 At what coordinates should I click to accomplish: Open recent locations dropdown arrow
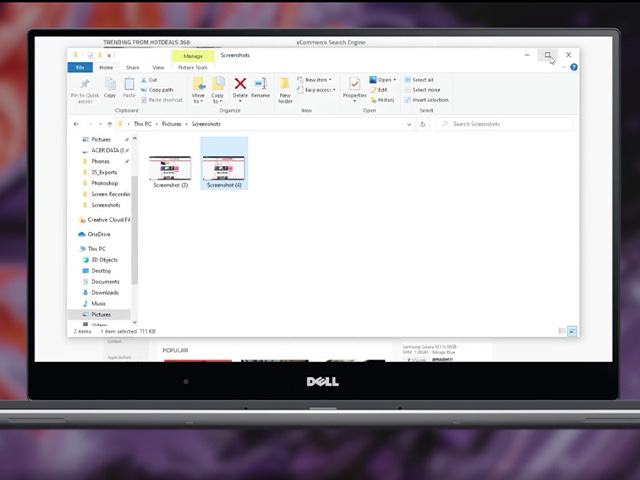pyautogui.click(x=100, y=124)
